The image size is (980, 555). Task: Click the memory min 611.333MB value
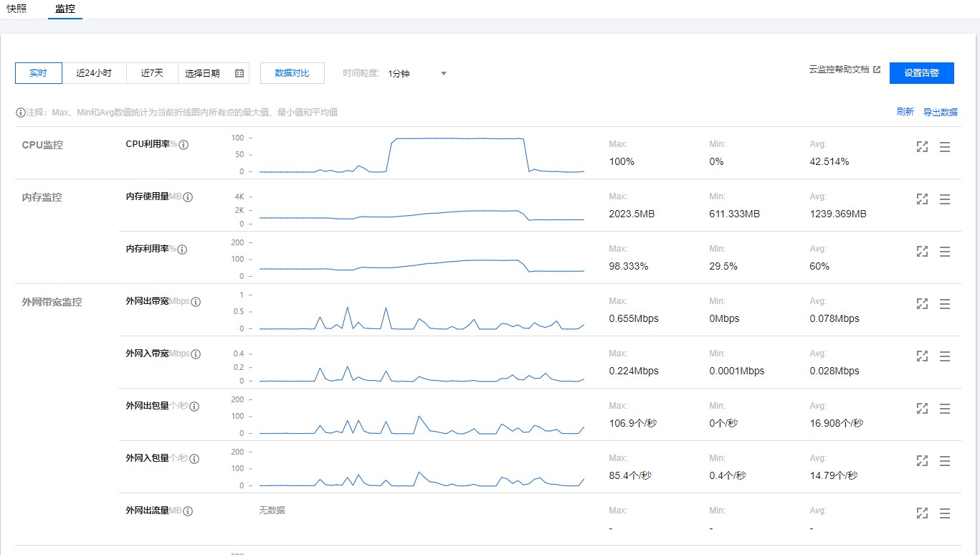pos(735,214)
